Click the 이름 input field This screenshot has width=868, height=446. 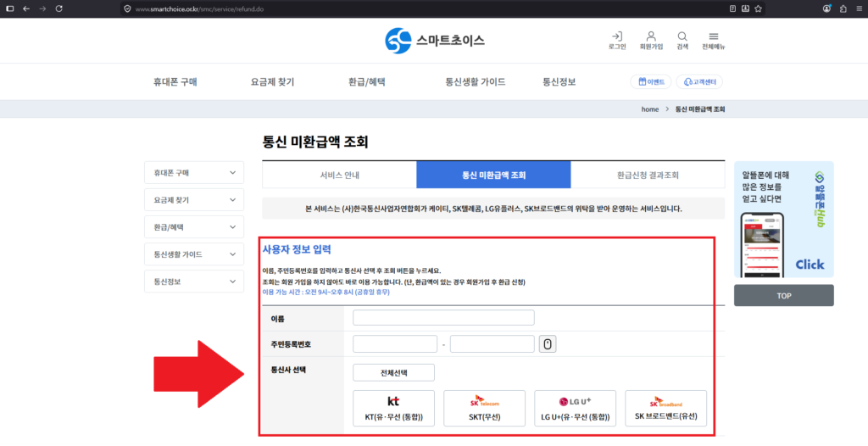[443, 317]
